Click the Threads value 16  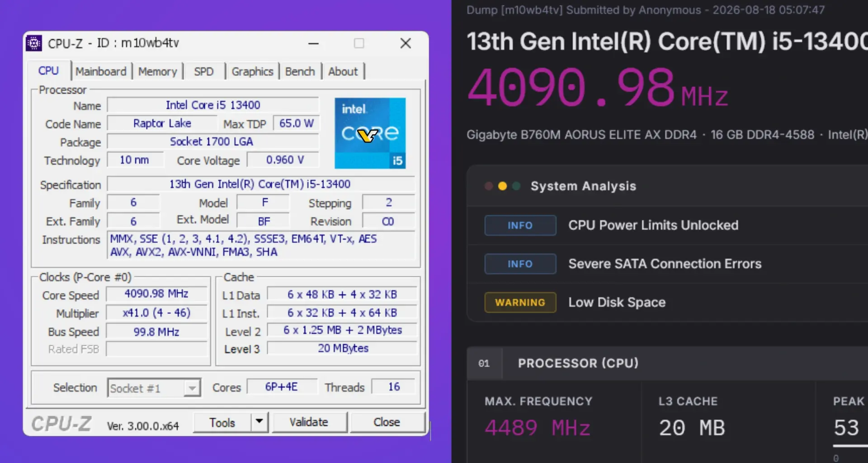tap(393, 387)
